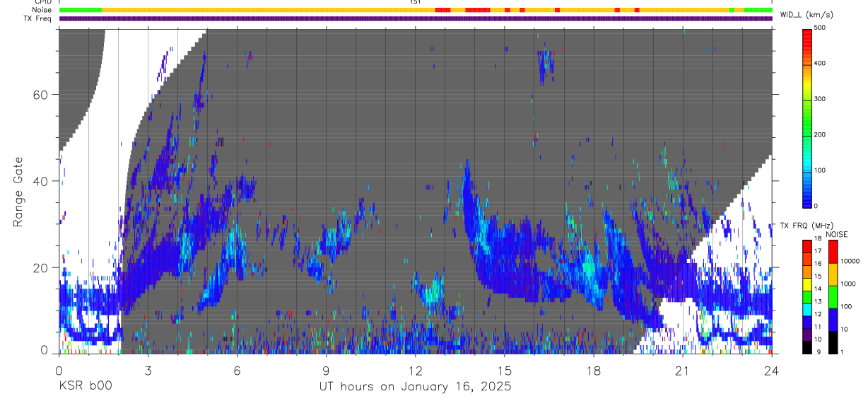Click the '3' hour tick on the UT axis
The height and width of the screenshot is (401, 868).
[x=148, y=370]
